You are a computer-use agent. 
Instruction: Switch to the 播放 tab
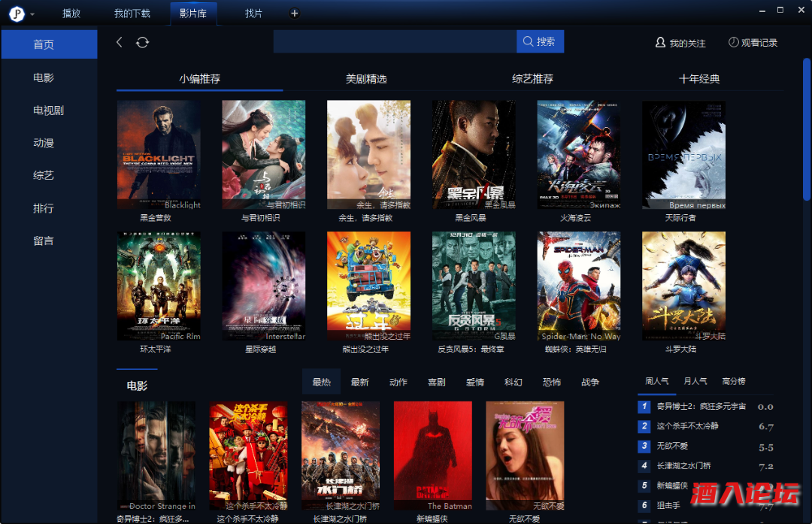(71, 14)
